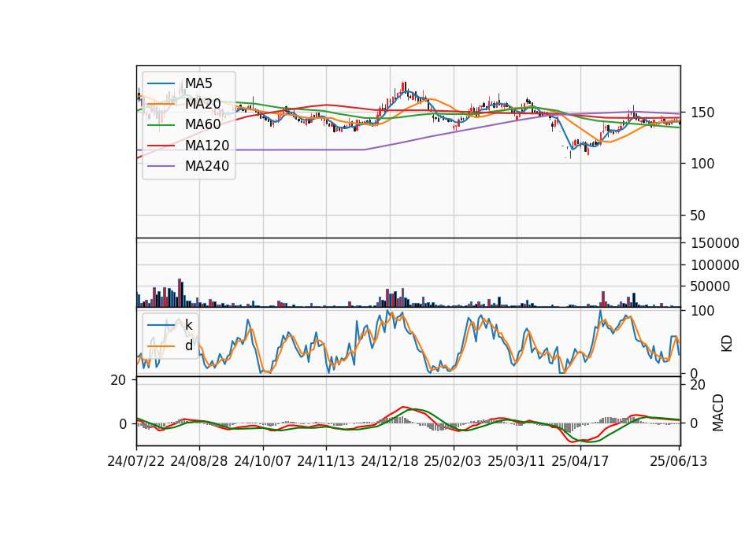Click the MA5 legend label
The width and height of the screenshot is (756, 543).
(x=198, y=83)
